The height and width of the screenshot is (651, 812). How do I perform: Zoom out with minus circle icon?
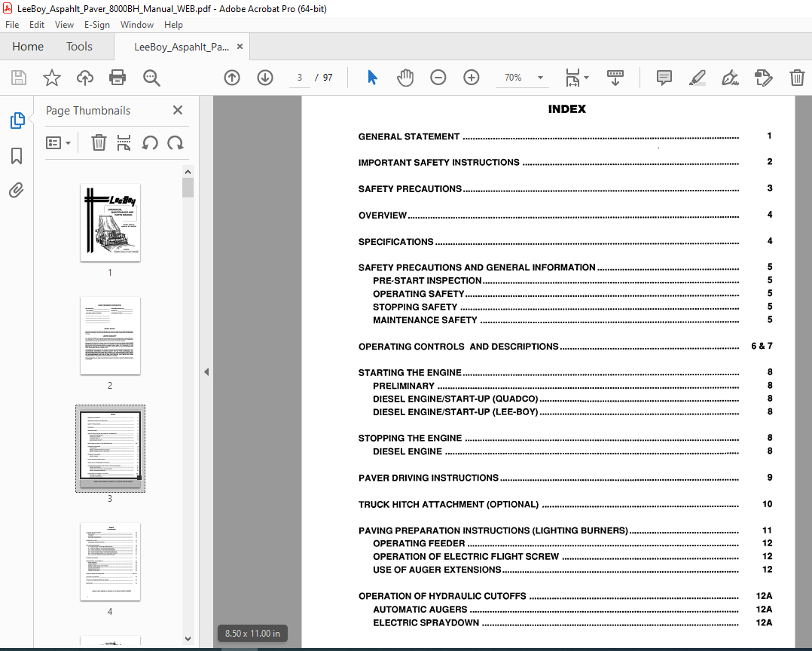click(438, 78)
